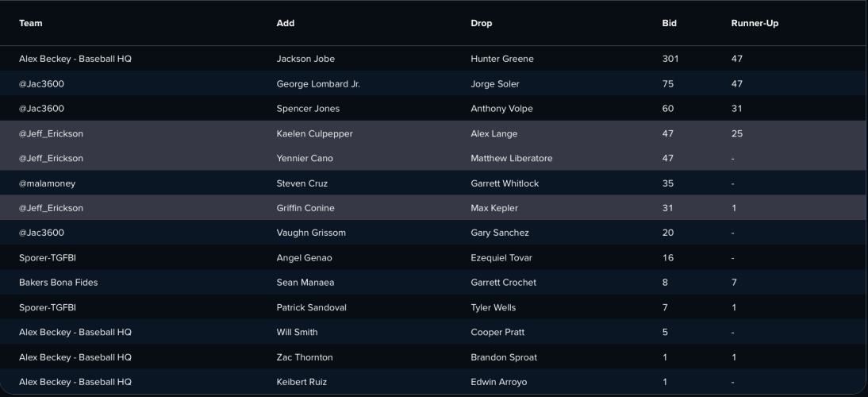Click Keibert Ruiz in last row

[x=301, y=382]
